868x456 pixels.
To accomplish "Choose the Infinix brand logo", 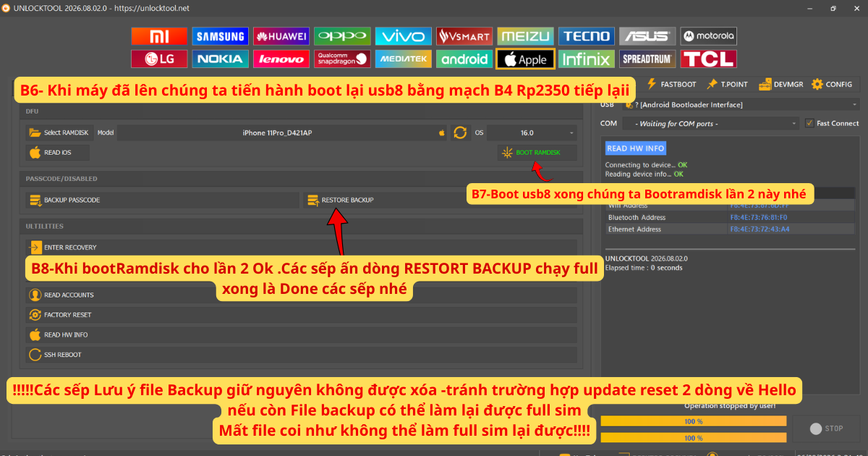I will (x=587, y=59).
